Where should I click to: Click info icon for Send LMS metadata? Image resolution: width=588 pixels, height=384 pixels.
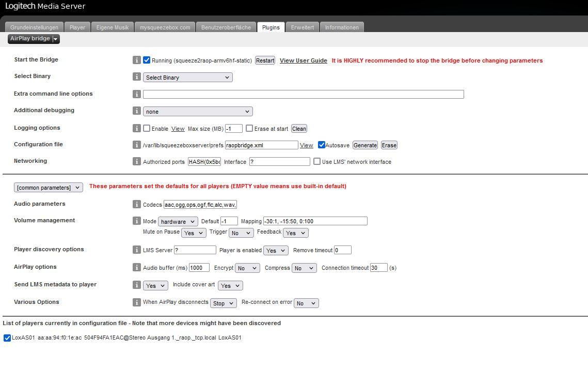pos(136,285)
